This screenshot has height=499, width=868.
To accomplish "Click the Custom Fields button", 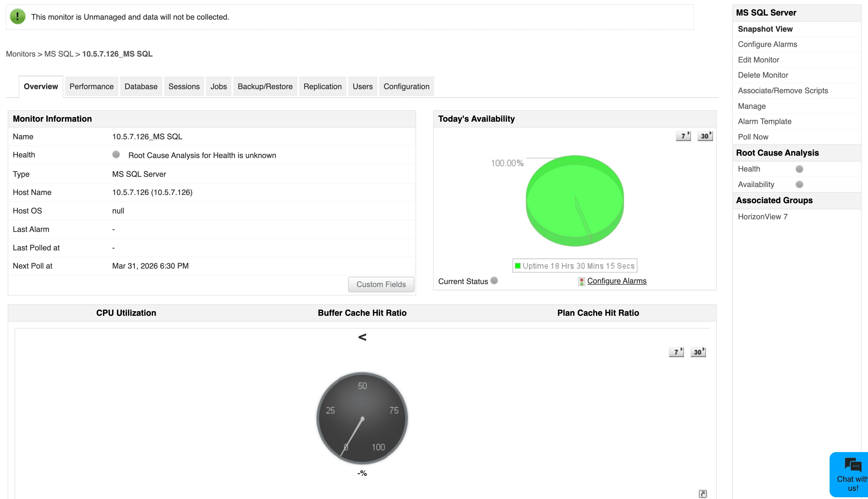I will [x=381, y=284].
